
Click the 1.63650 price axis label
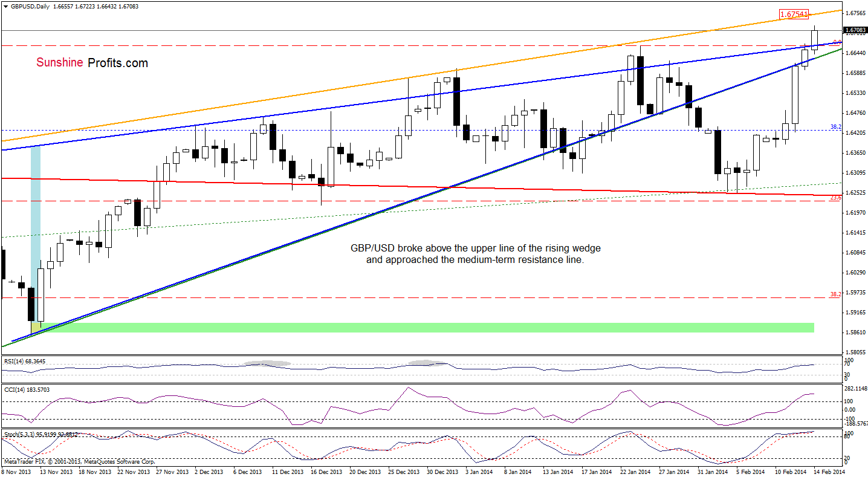(855, 153)
